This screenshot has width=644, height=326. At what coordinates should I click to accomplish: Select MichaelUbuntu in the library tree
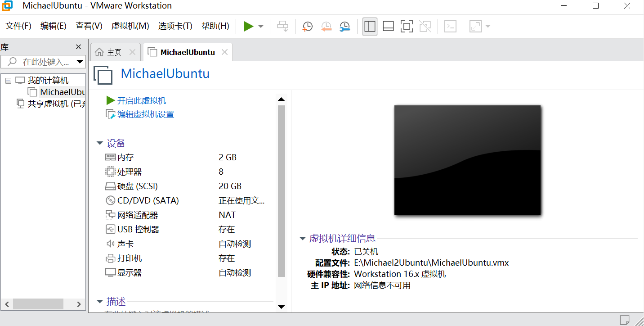62,92
